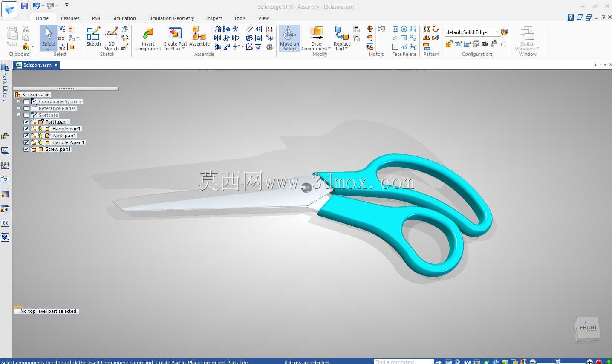This screenshot has height=364, width=612.
Task: Open Create Part In-Place
Action: tap(175, 39)
